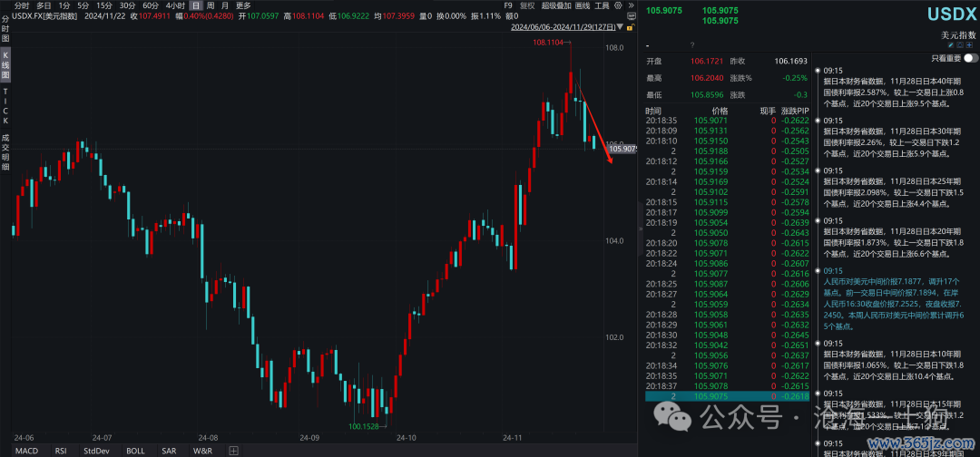Screen dimensions: 980x457
Task: Click the plus icon under 美元指数
Action: 969,45
